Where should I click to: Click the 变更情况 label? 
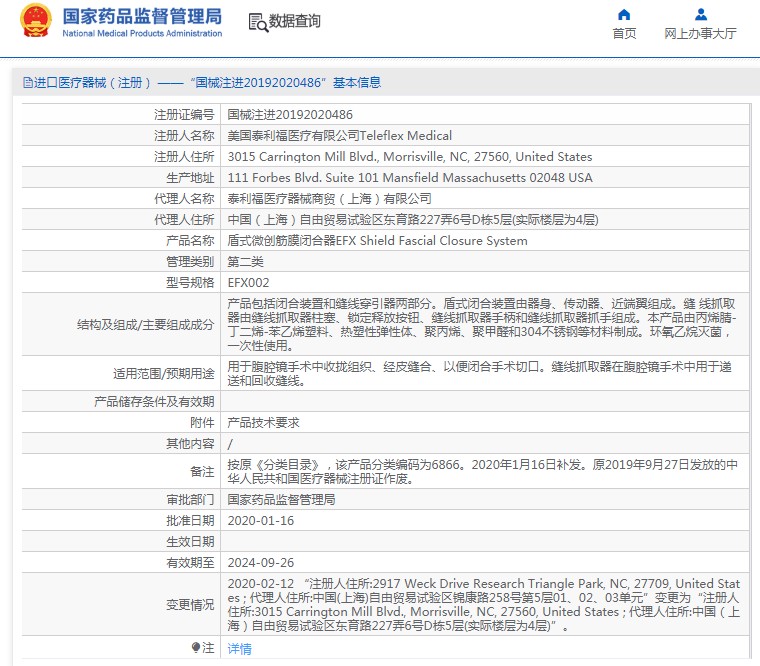[x=190, y=605]
